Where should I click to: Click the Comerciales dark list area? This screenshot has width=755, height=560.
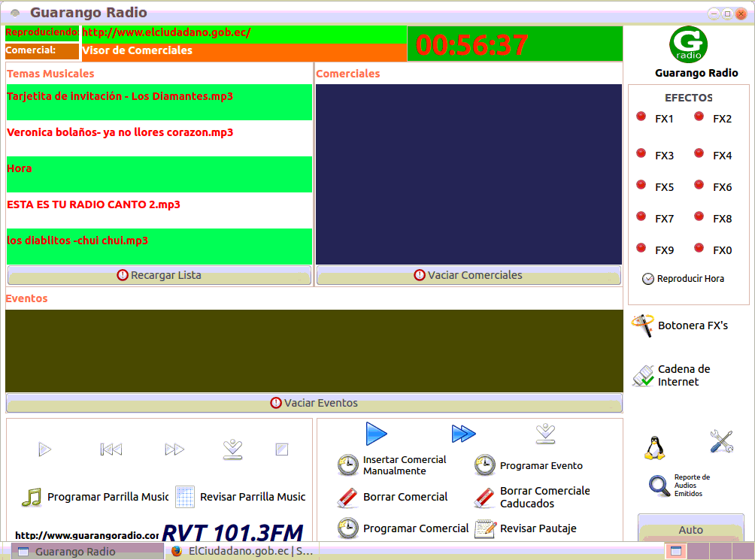468,174
